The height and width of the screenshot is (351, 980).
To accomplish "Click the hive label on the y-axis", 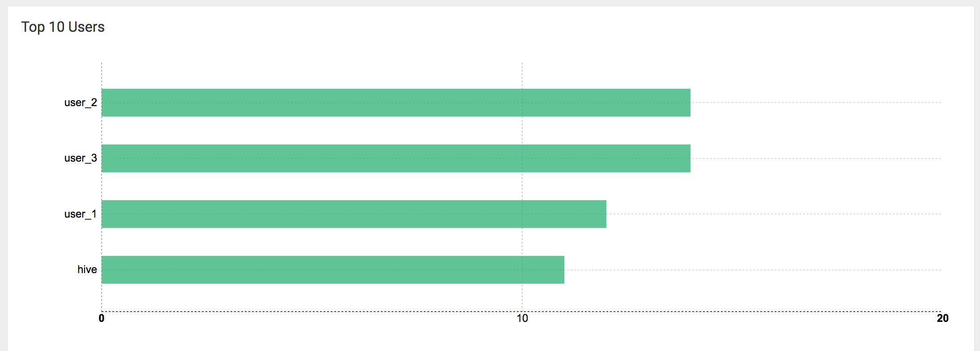I will pyautogui.click(x=87, y=270).
